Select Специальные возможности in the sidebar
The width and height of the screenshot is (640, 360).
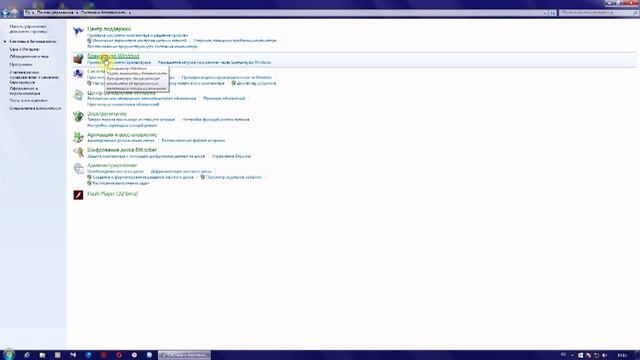35,108
